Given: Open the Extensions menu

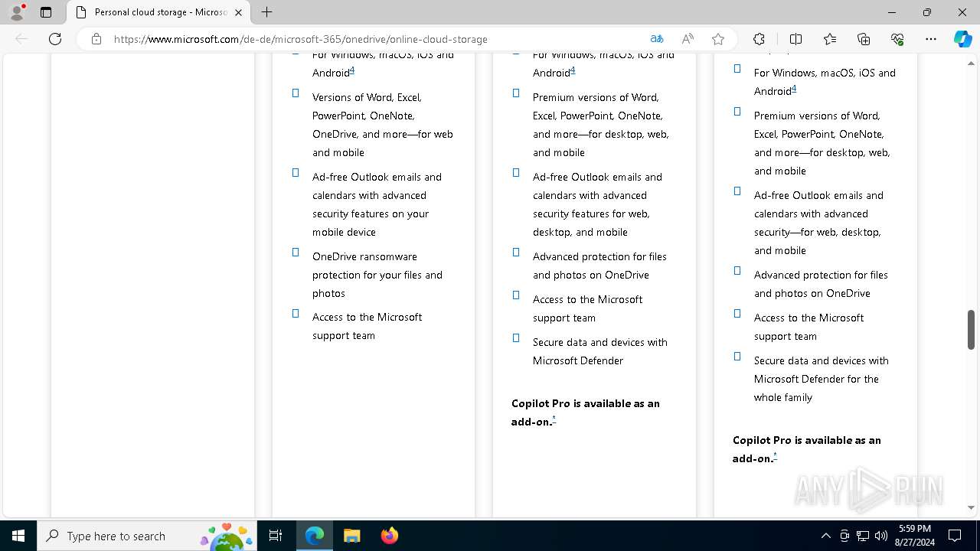Looking at the screenshot, I should click(759, 39).
